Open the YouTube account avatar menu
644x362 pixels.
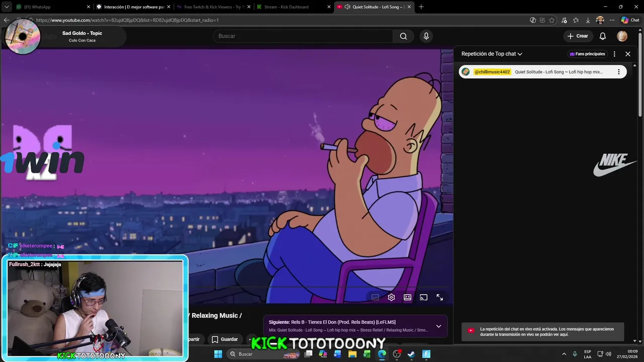pos(622,36)
